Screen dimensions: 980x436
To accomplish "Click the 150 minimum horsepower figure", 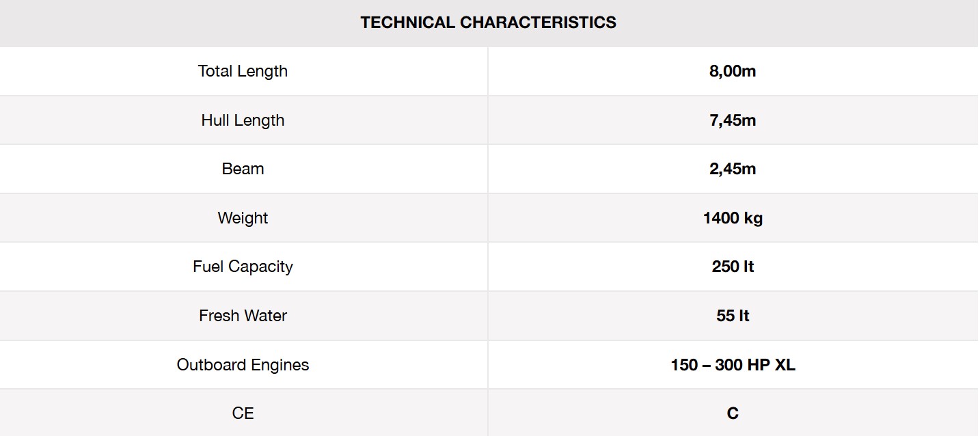I will [x=684, y=365].
